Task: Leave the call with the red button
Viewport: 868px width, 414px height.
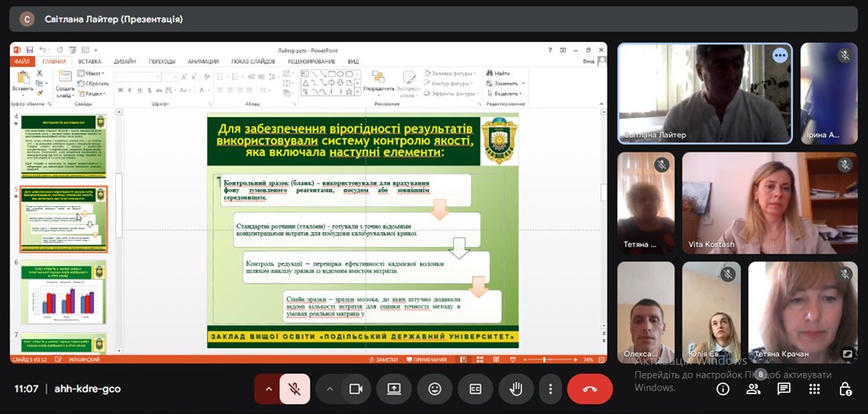Action: 590,389
